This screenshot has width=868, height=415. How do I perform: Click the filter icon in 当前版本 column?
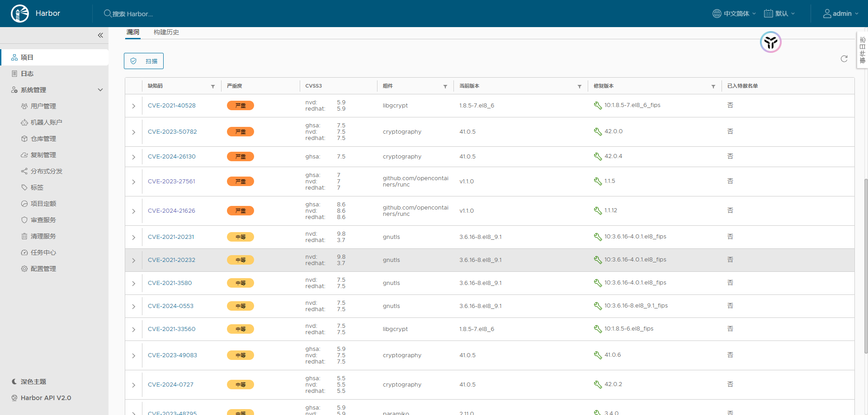click(x=580, y=86)
